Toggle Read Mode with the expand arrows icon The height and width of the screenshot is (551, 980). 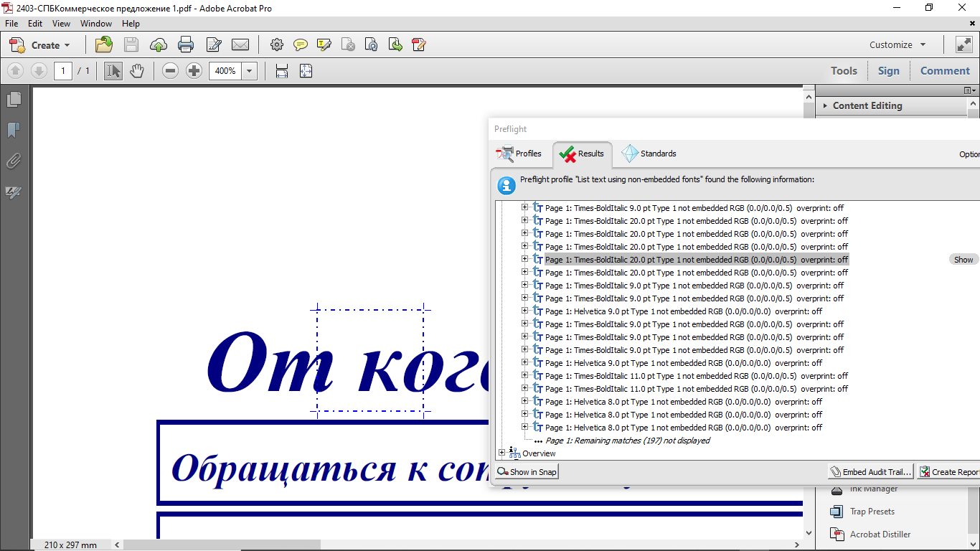pos(963,44)
